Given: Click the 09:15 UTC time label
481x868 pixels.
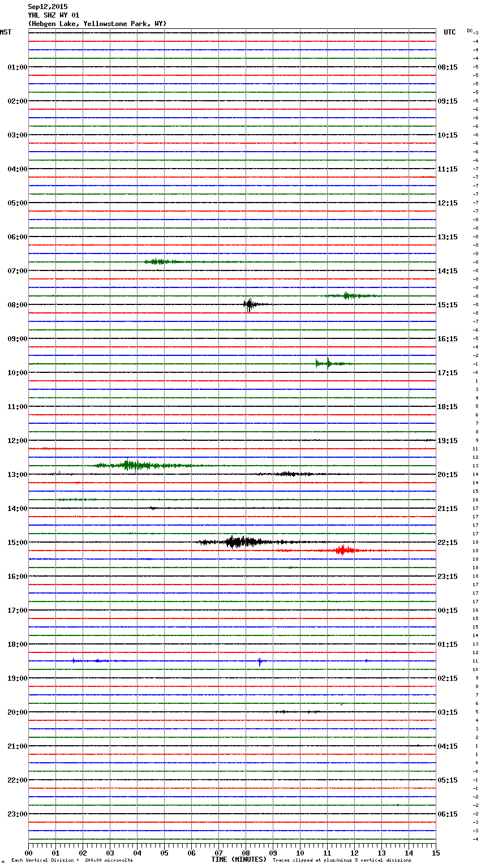Looking at the screenshot, I should 448,101.
